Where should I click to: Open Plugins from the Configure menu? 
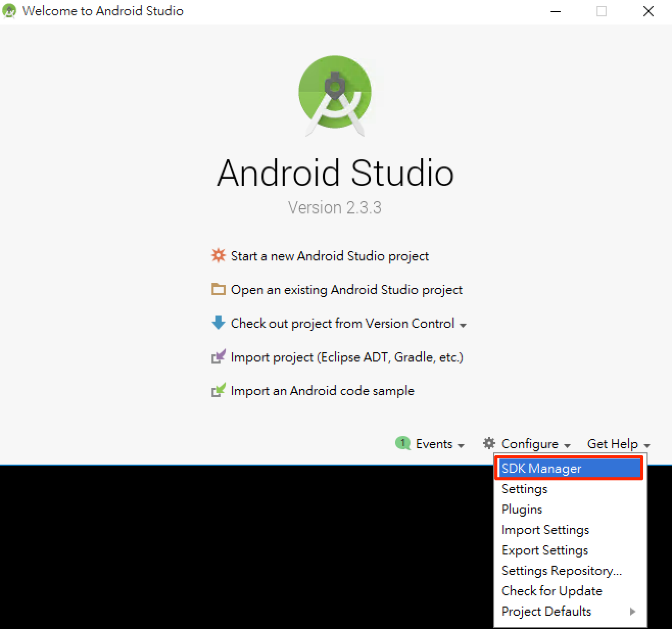click(570, 509)
